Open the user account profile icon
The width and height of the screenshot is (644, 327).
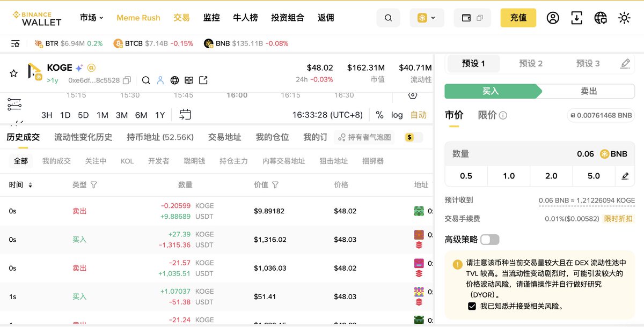pyautogui.click(x=553, y=18)
